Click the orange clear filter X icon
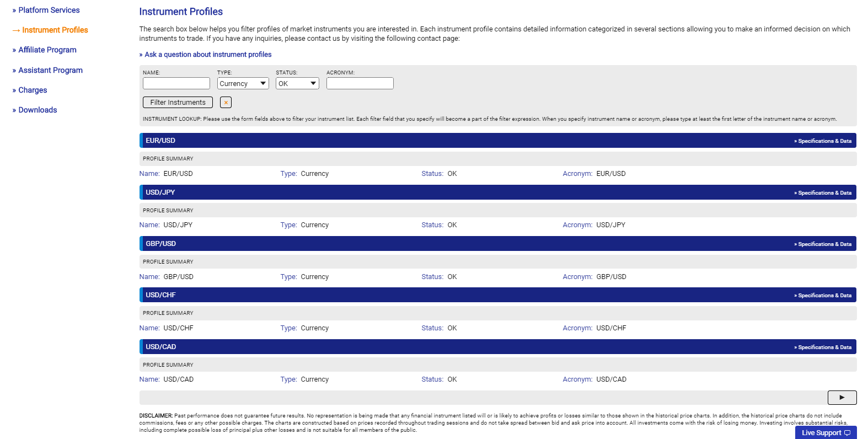This screenshot has width=868, height=439. pyautogui.click(x=226, y=103)
